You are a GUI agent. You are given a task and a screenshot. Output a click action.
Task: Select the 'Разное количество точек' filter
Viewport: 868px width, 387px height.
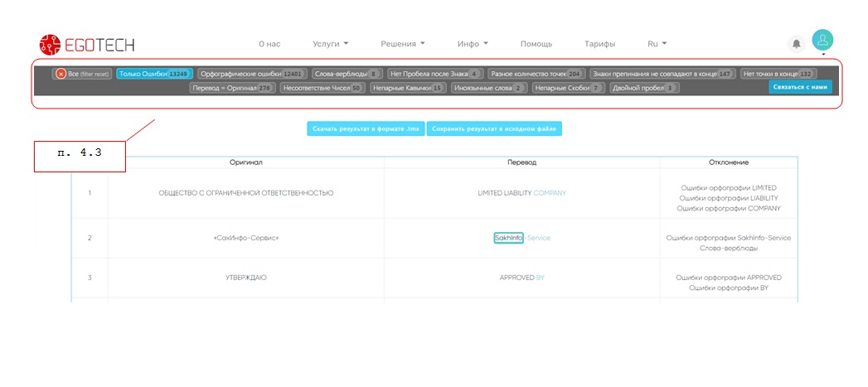(536, 74)
